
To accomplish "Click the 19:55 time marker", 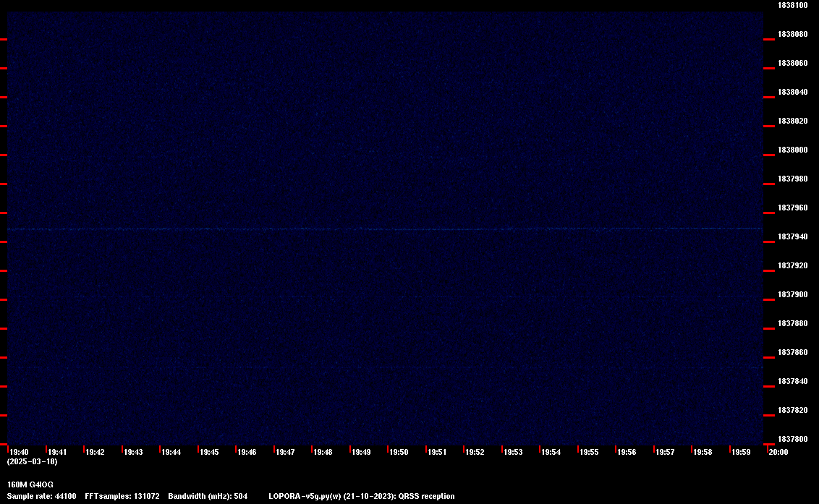I will tap(589, 452).
